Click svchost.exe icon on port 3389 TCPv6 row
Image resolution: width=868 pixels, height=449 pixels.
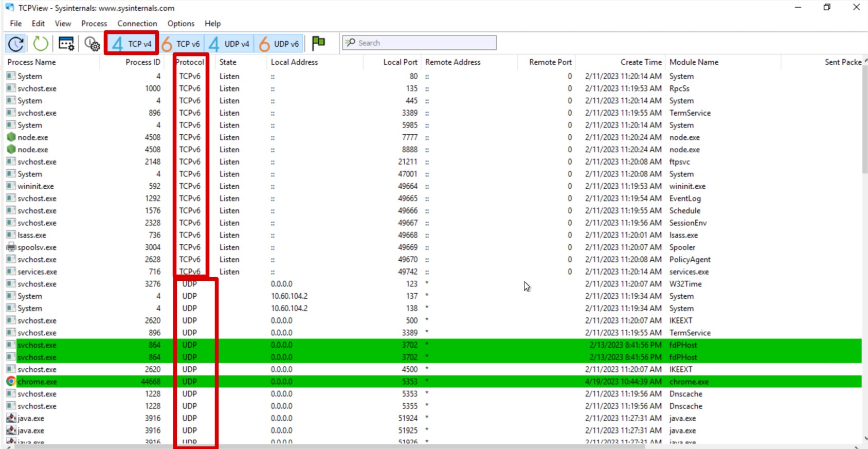[x=11, y=113]
